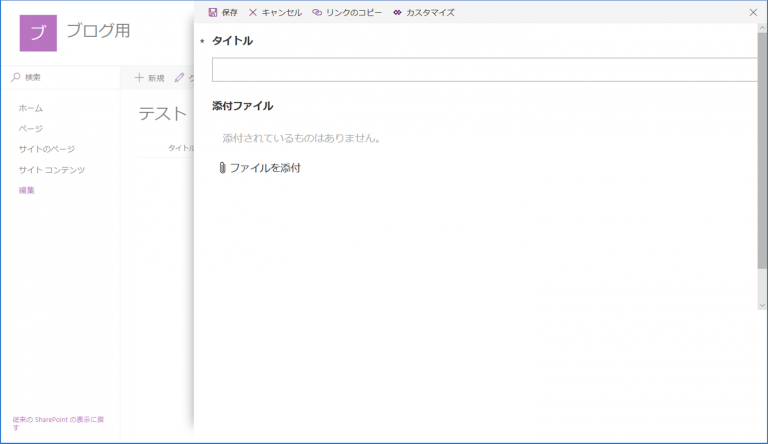
Task: Open ホーム in the left navigation
Action: click(31, 108)
